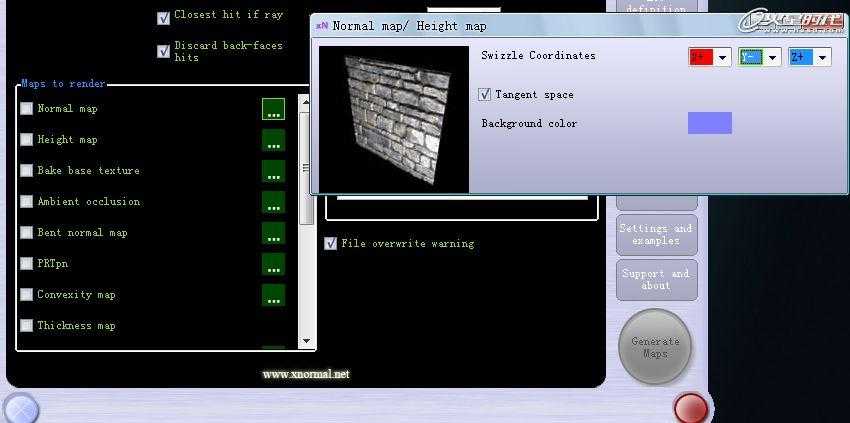Pick the Background color swatch
The height and width of the screenshot is (423, 850).
point(710,123)
